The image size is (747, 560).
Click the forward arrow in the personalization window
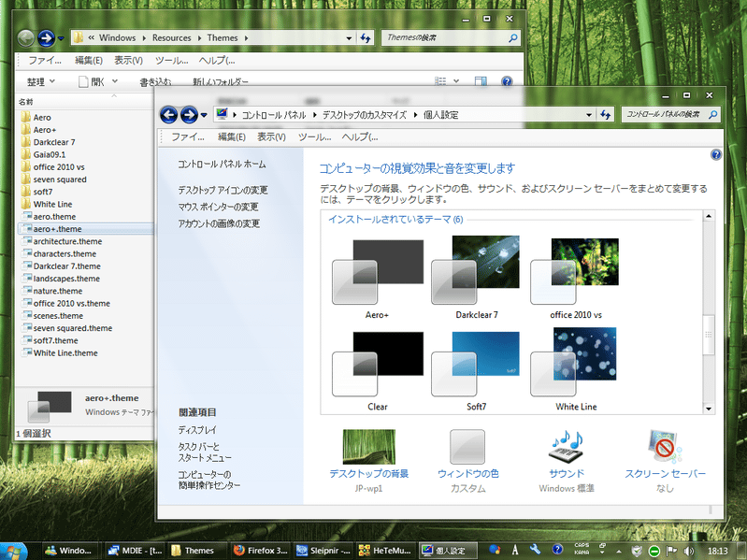189,115
